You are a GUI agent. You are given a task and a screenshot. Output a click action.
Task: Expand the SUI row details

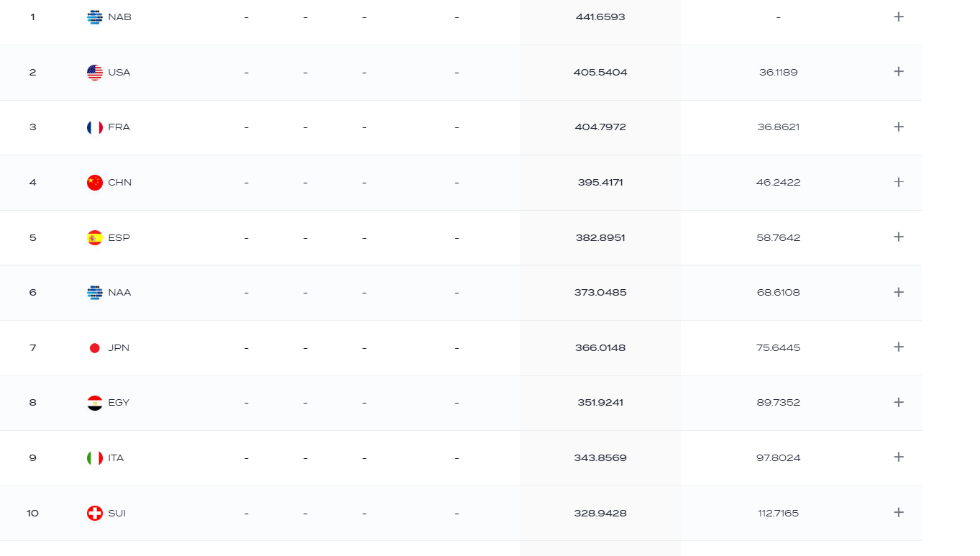point(898,512)
